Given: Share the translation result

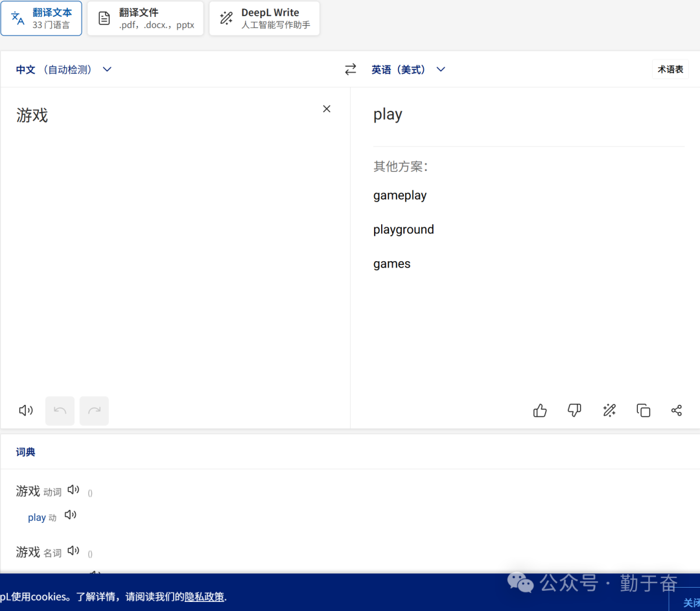Looking at the screenshot, I should 677,410.
